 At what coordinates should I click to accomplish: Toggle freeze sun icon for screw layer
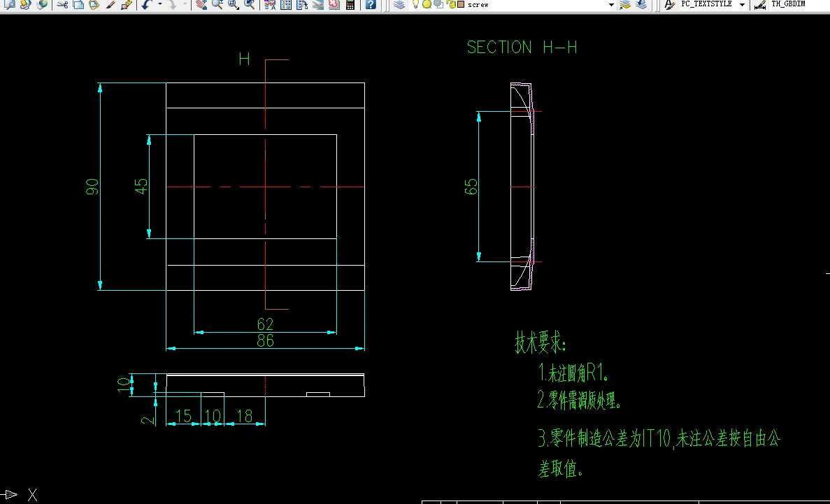pyautogui.click(x=427, y=4)
